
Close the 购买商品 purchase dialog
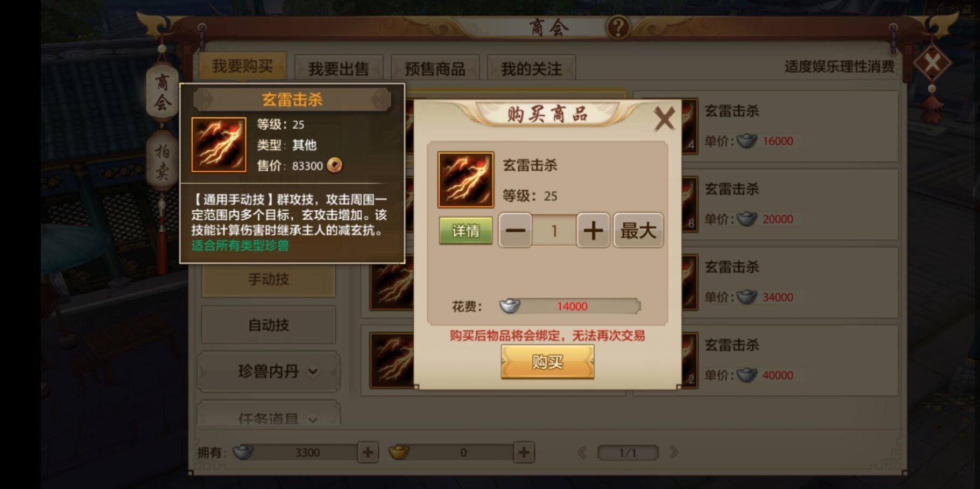pos(664,118)
